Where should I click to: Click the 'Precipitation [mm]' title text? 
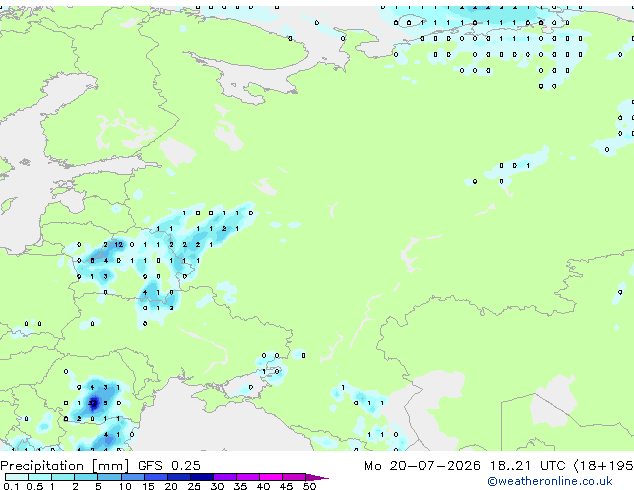(x=65, y=466)
